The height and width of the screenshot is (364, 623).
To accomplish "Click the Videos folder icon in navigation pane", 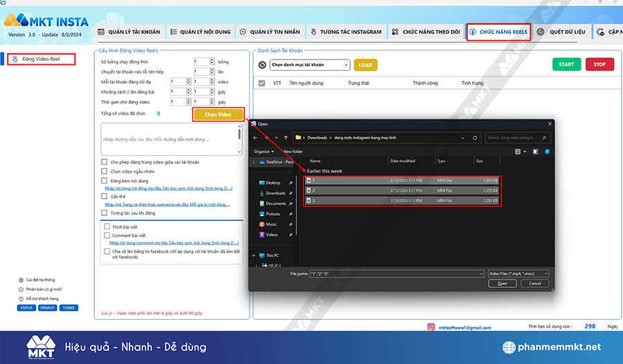I will 262,235.
